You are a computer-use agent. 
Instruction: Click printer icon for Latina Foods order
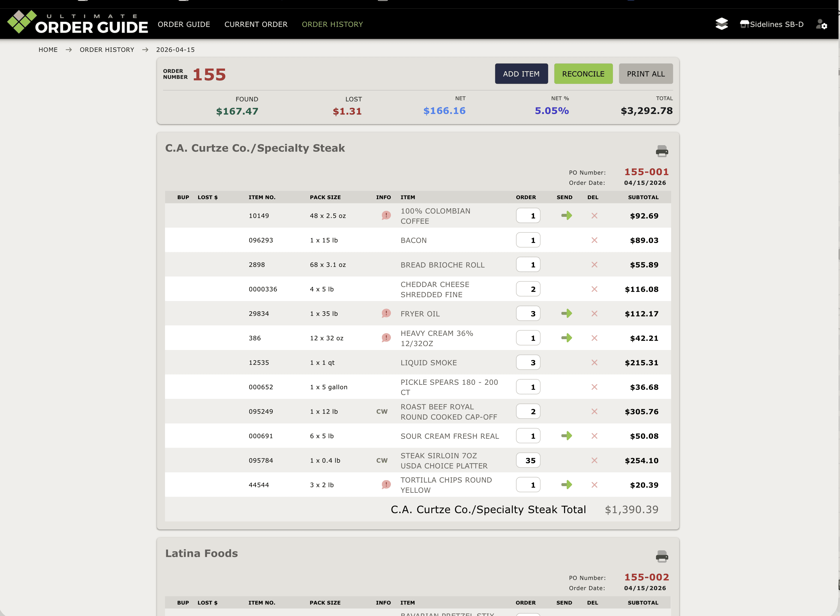(x=662, y=556)
